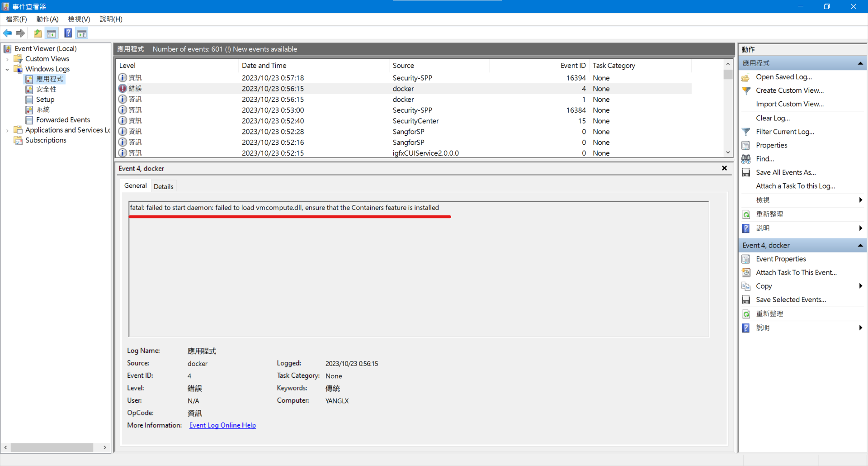Image resolution: width=868 pixels, height=466 pixels.
Task: Expand the 檢視 submenu arrow
Action: click(x=860, y=200)
